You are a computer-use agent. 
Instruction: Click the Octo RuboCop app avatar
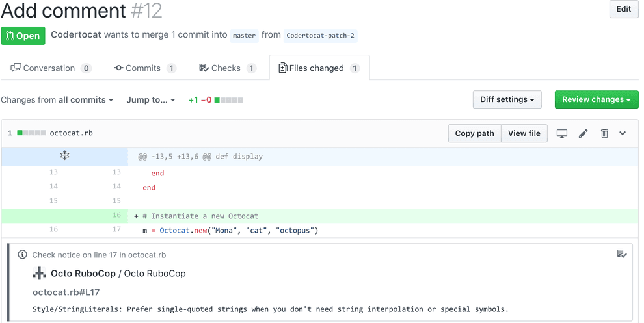pyautogui.click(x=40, y=274)
